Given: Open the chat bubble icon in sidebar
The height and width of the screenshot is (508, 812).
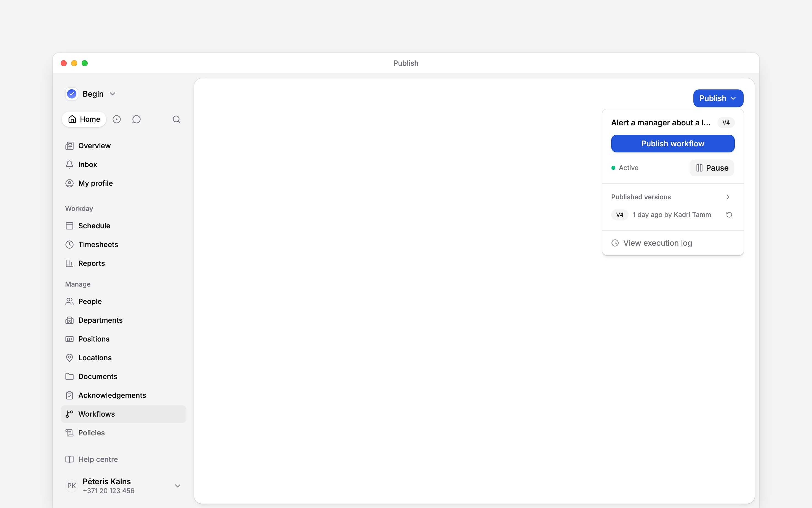Looking at the screenshot, I should (x=136, y=119).
